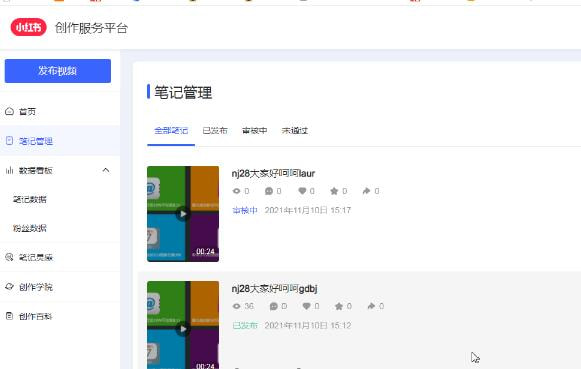581x369 pixels.
Task: Play the nj28大家好呵呵laur video thumbnail
Action: pos(183,214)
